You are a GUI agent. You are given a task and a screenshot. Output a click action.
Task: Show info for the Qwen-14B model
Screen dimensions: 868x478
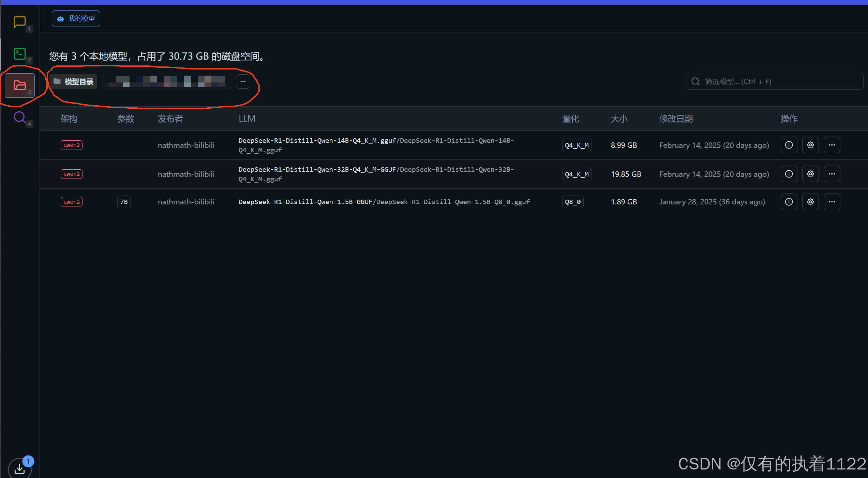(x=789, y=145)
